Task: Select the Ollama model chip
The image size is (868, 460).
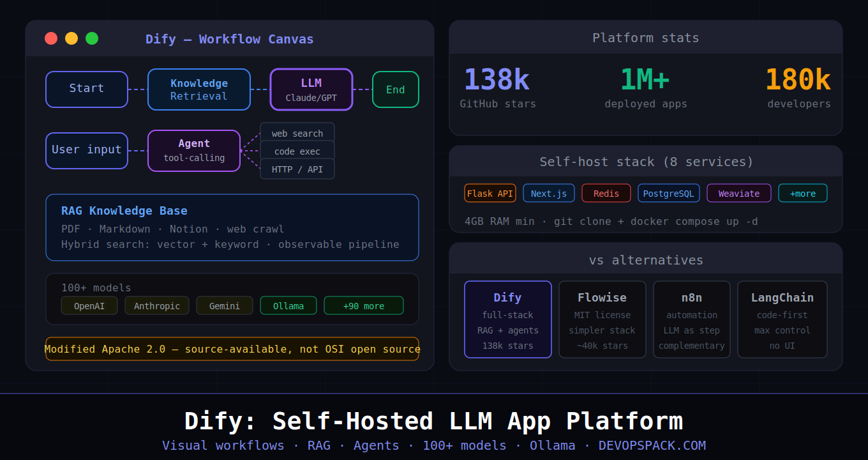Action: [x=288, y=305]
